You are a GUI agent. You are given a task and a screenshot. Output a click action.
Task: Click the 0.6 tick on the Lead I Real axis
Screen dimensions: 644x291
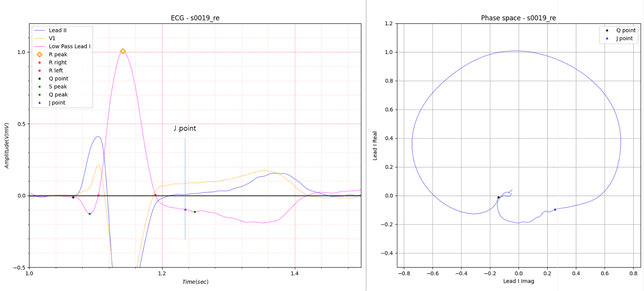(x=388, y=110)
